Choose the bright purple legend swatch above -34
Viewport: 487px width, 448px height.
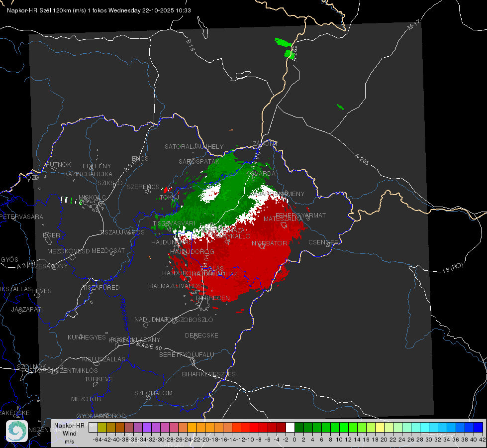point(147,427)
